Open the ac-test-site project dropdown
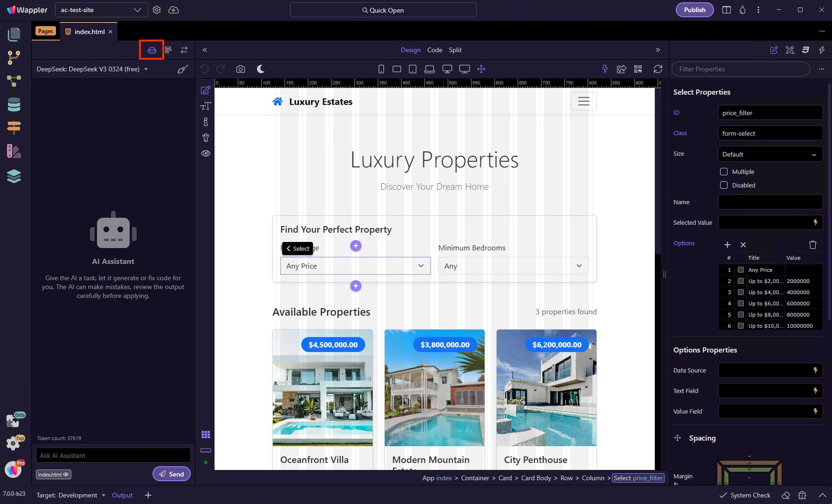The image size is (832, 504). click(x=101, y=10)
